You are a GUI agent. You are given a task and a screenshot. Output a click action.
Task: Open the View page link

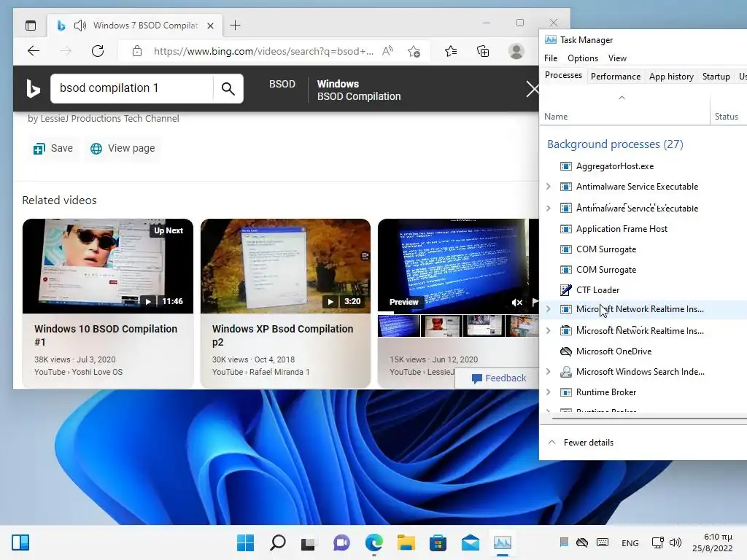tap(123, 149)
